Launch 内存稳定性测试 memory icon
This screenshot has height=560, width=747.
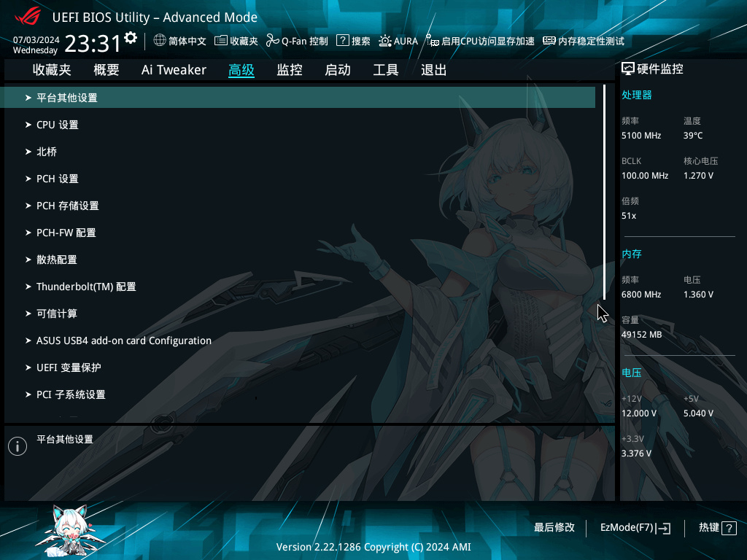[549, 41]
